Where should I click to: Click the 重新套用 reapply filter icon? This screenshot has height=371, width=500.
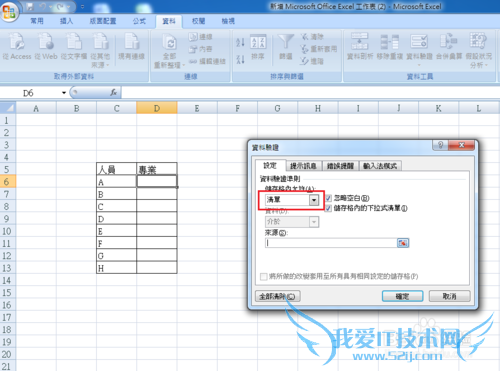[x=305, y=49]
